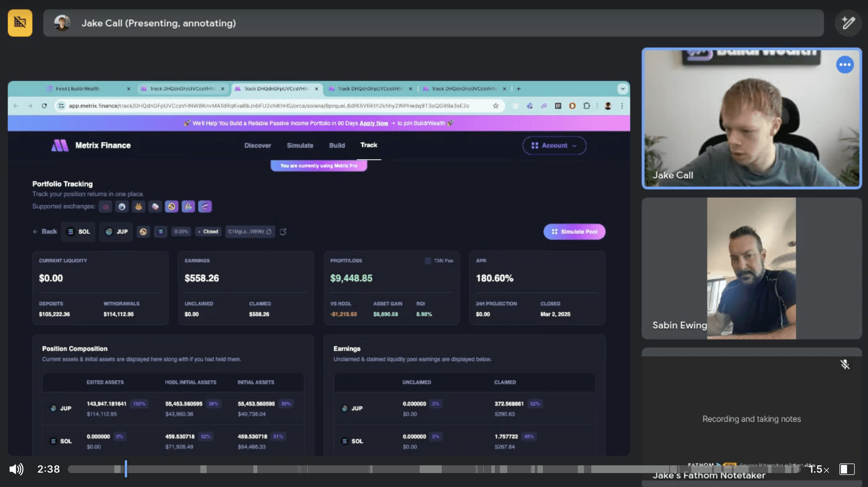The image size is (868, 487).
Task: Click JUP icon in Position Composition table
Action: (x=53, y=408)
